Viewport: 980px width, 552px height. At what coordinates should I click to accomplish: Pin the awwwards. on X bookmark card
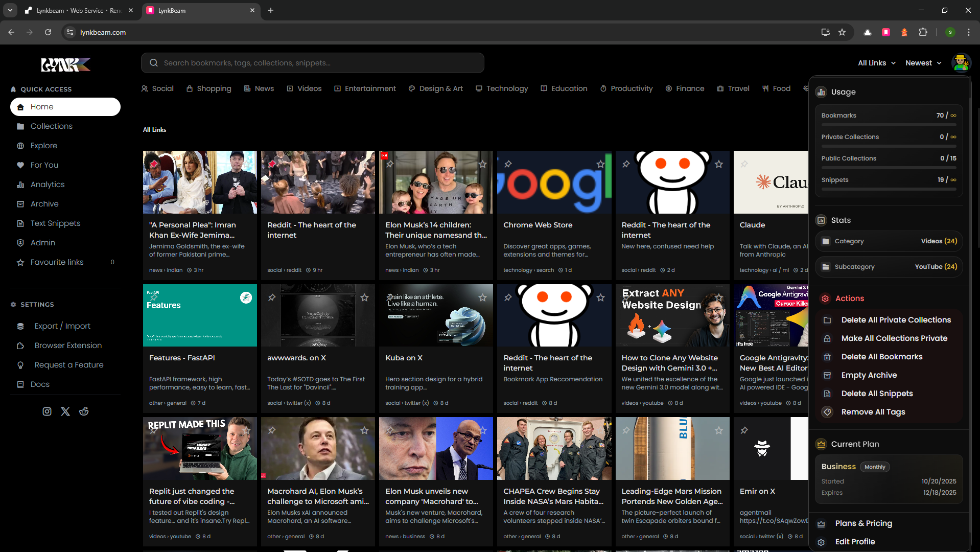[272, 297]
